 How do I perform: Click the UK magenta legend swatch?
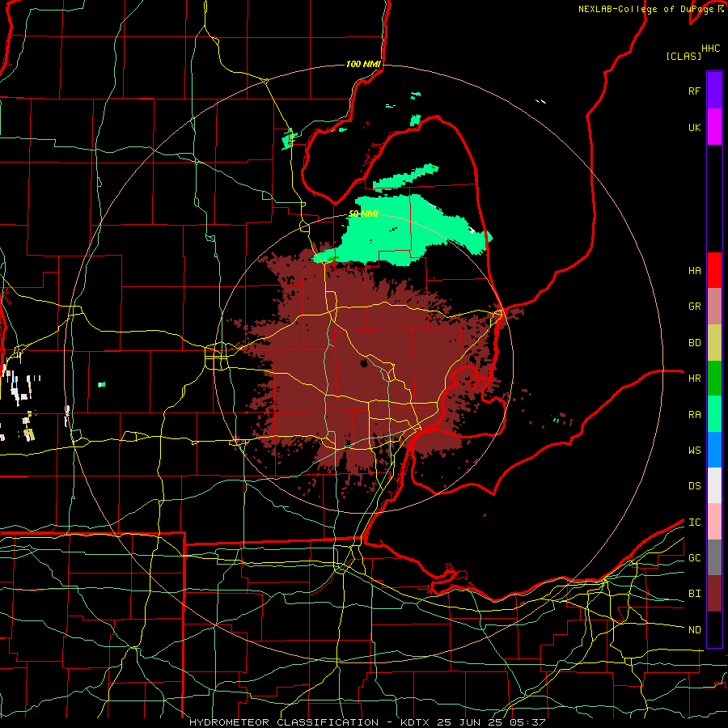[x=714, y=127]
